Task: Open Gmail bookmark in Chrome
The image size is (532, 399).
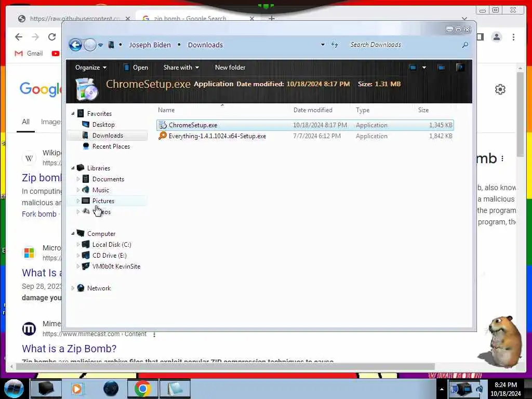Action: pyautogui.click(x=29, y=54)
